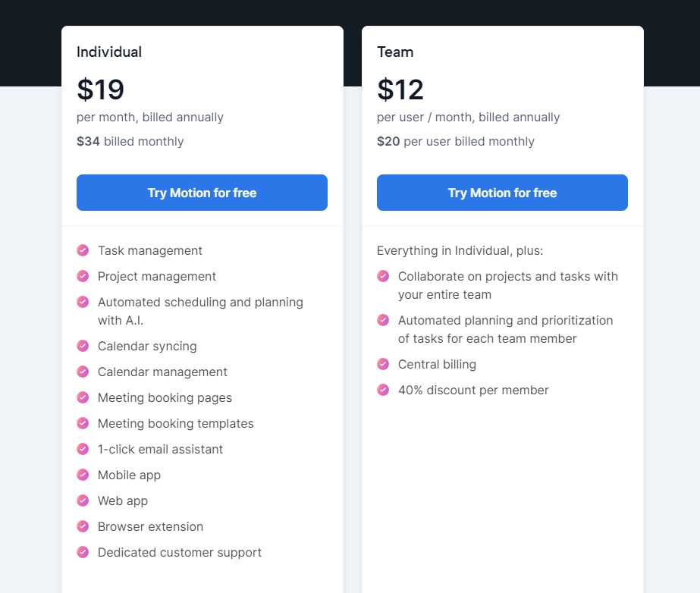The height and width of the screenshot is (593, 700).
Task: Click the $12 price text
Action: (x=400, y=89)
